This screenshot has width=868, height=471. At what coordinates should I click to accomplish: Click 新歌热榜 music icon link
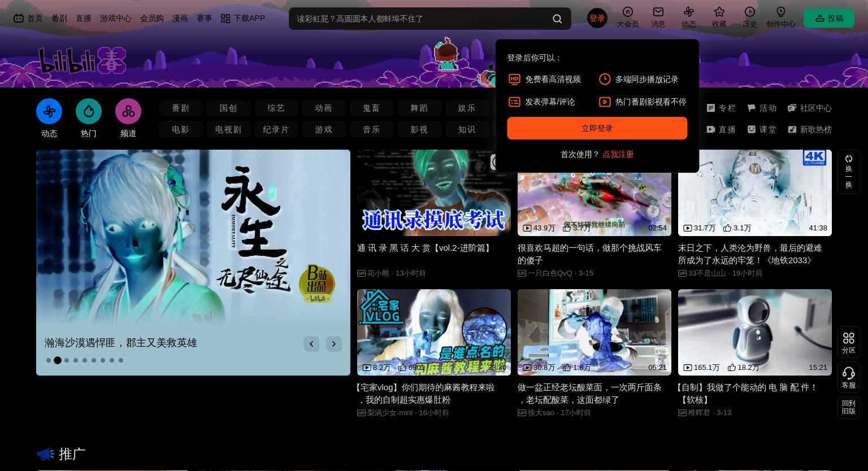click(810, 129)
